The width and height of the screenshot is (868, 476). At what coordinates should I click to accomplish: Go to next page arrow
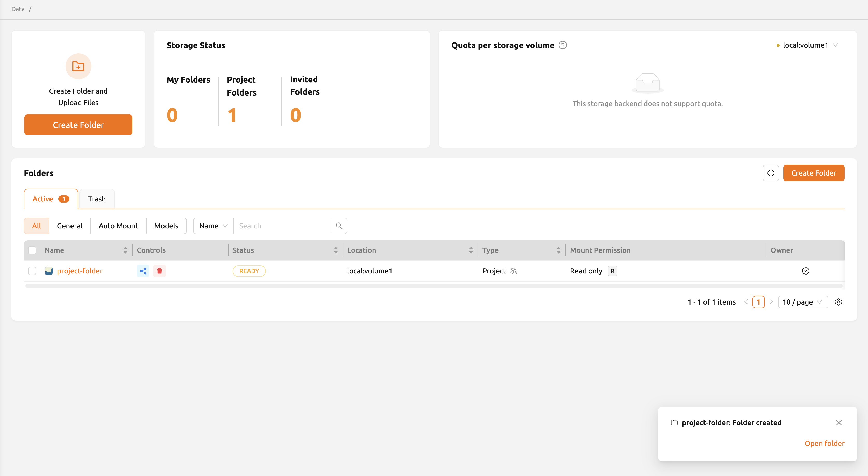771,302
